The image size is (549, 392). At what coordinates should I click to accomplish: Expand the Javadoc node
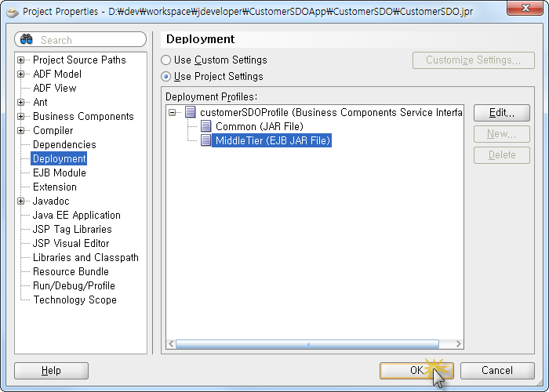click(x=20, y=201)
